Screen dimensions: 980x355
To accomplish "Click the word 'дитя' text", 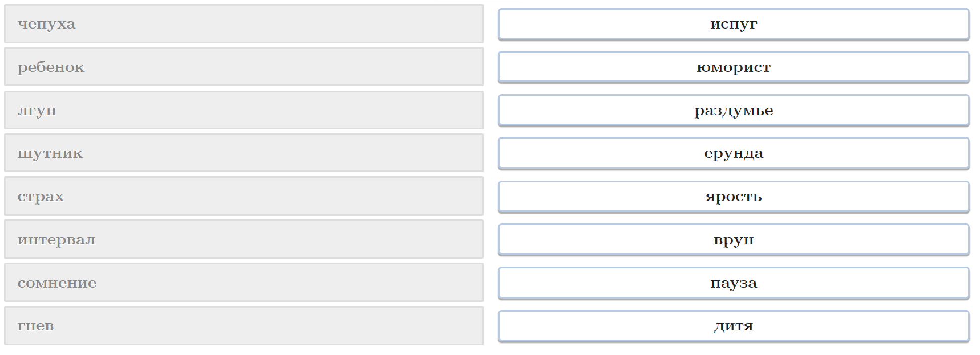I will tap(733, 326).
